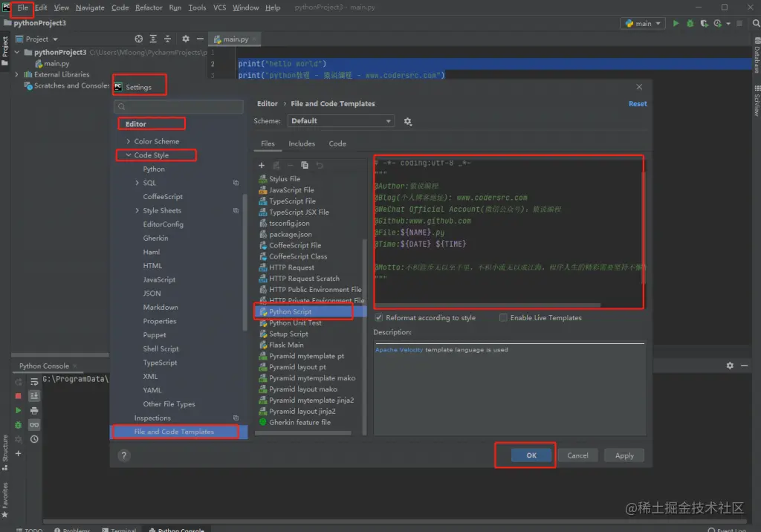Click the help question mark button
The image size is (761, 532).
[124, 455]
